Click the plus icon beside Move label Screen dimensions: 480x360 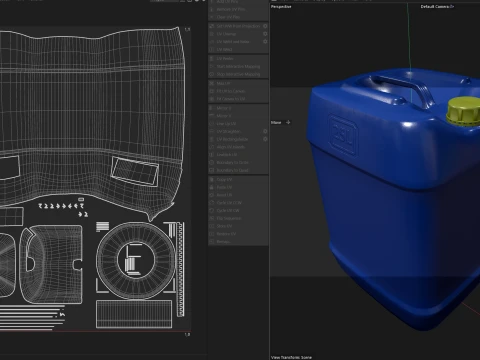(x=288, y=122)
